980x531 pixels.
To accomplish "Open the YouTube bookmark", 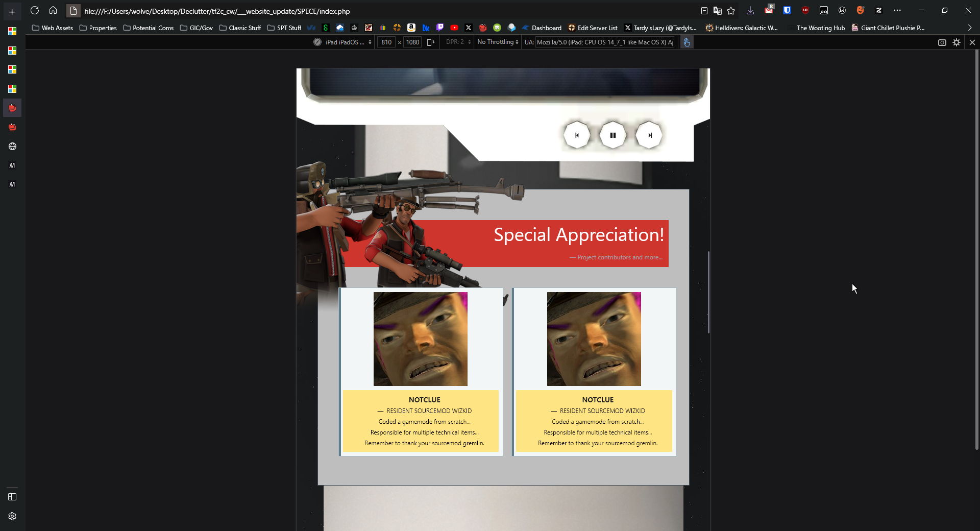I will (x=454, y=28).
